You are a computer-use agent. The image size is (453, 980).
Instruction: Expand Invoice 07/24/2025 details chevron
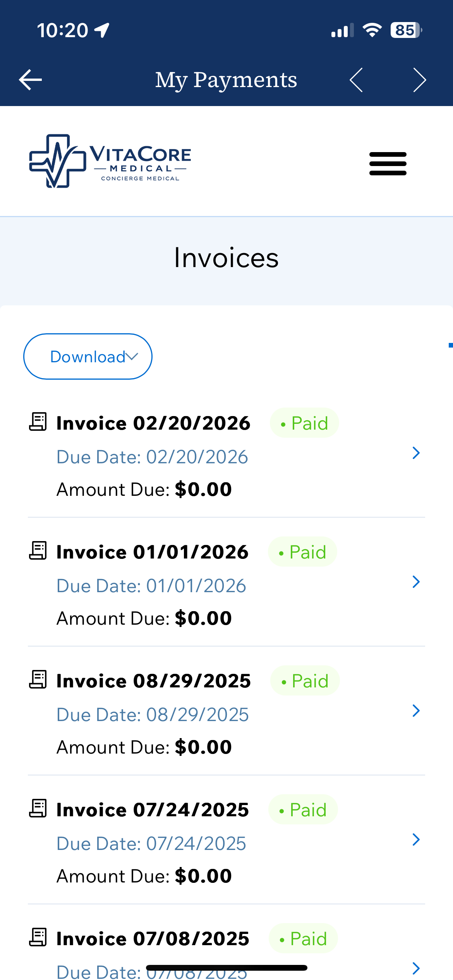pos(416,840)
